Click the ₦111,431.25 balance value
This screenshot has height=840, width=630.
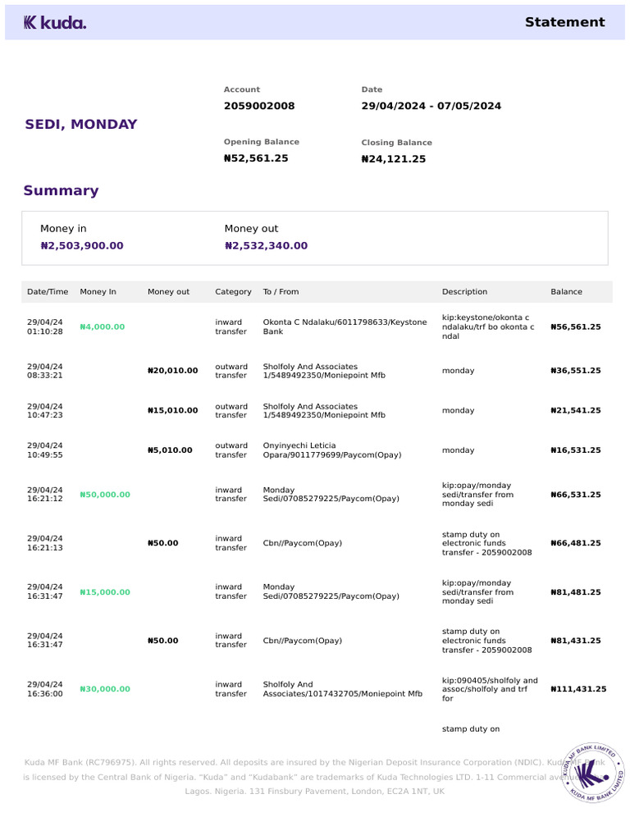[x=578, y=689]
